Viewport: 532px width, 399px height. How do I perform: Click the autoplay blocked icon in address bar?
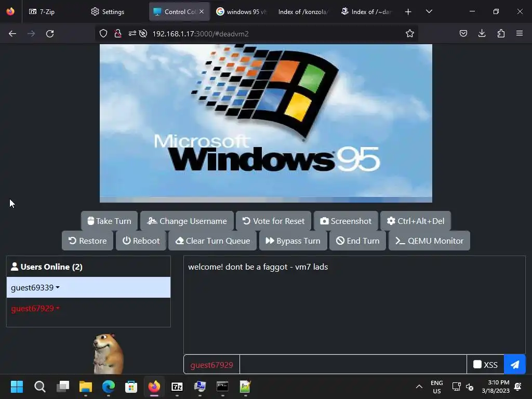[143, 34]
